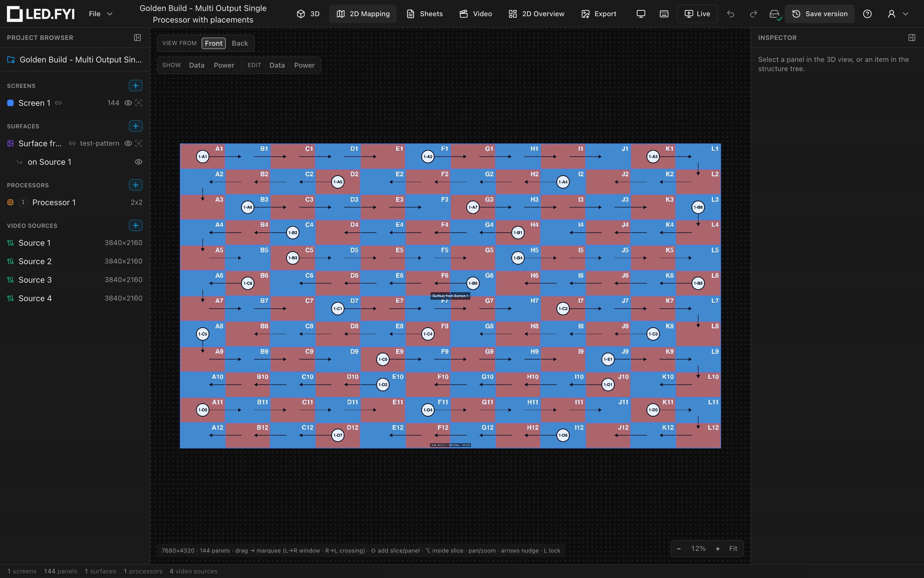924x578 pixels.
Task: Click the Live button
Action: pyautogui.click(x=697, y=14)
